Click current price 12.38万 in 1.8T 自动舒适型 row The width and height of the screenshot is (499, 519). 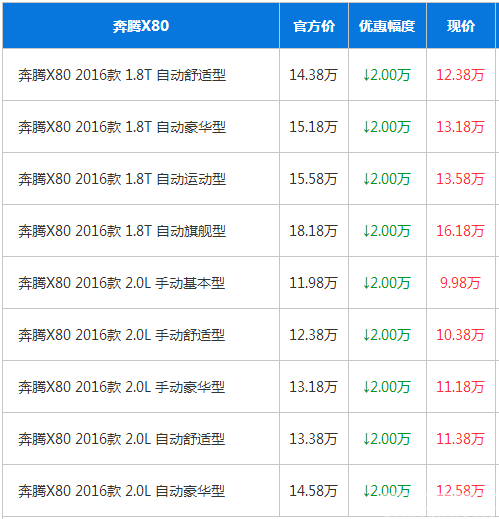coord(460,75)
